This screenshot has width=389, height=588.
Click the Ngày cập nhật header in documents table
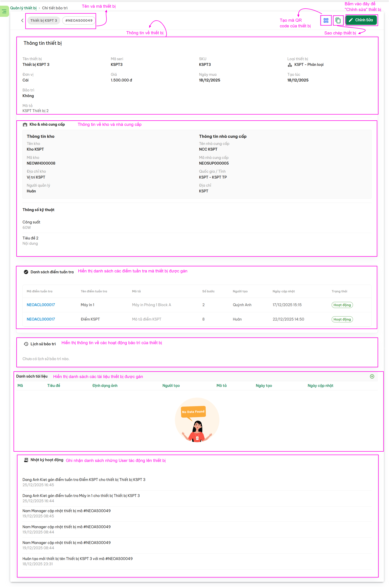pos(320,386)
